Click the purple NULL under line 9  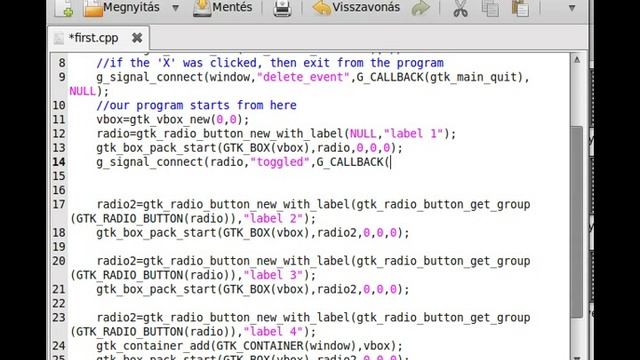click(83, 91)
